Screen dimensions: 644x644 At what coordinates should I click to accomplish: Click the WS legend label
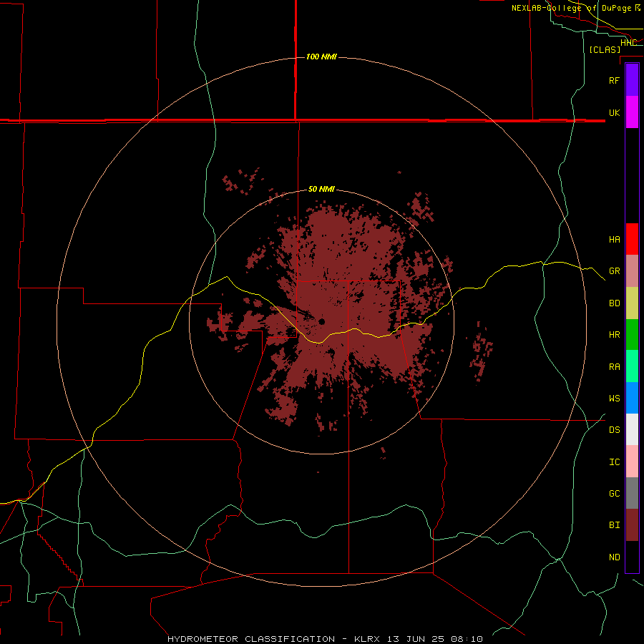[x=614, y=398]
